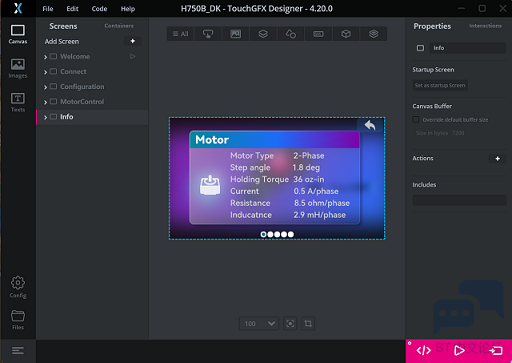Click the Generate Code icon
The width and height of the screenshot is (512, 363).
pyautogui.click(x=424, y=350)
